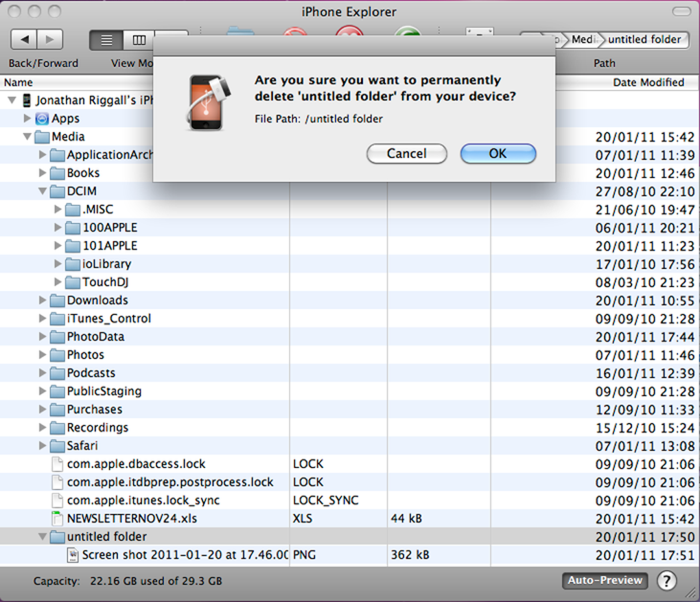The height and width of the screenshot is (602, 700).
Task: Click the Media folder icon
Action: (42, 136)
